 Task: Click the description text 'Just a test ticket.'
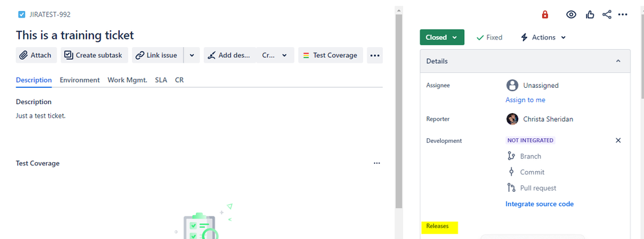tap(41, 116)
